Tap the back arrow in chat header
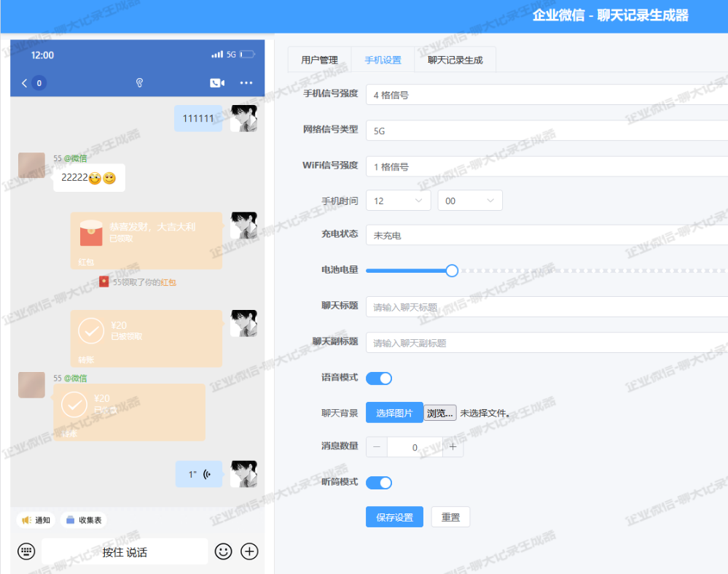 (x=24, y=83)
